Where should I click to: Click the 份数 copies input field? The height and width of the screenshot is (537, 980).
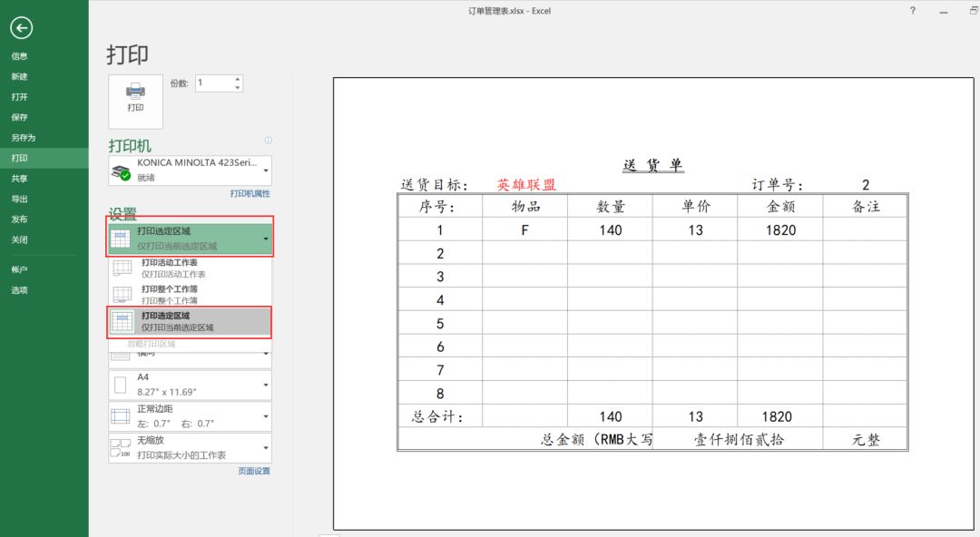pos(214,83)
